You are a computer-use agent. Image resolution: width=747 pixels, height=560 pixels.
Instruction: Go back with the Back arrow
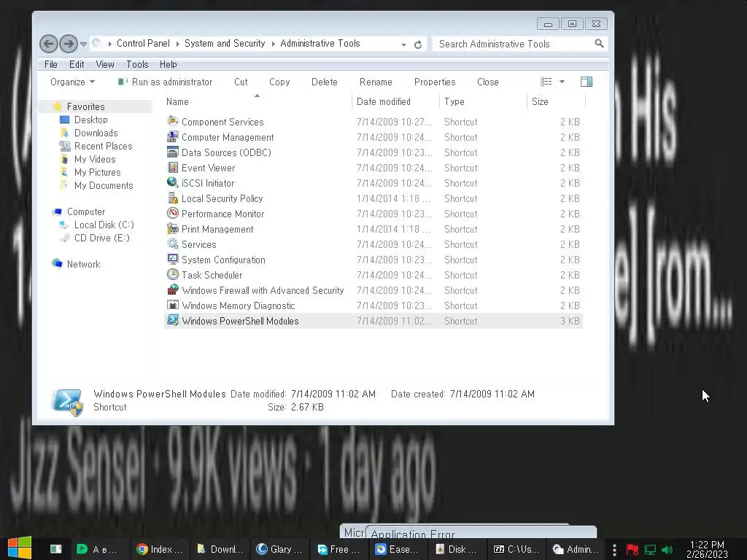point(49,44)
